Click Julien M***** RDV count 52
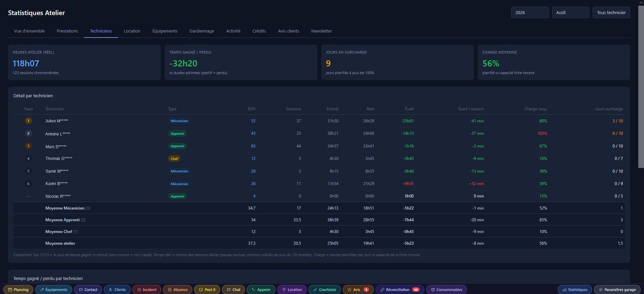This screenshot has height=294, width=644. coord(253,121)
